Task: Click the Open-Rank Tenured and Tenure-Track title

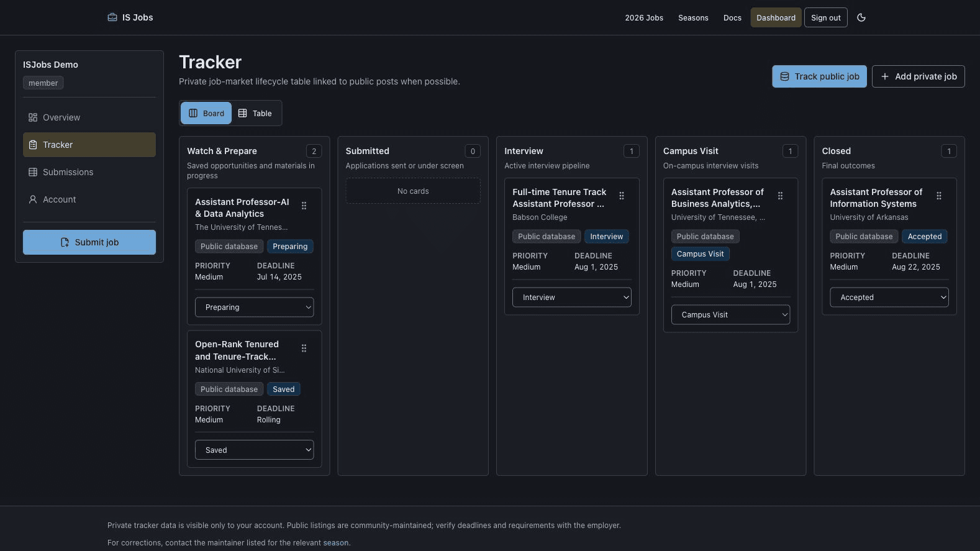Action: click(x=237, y=350)
